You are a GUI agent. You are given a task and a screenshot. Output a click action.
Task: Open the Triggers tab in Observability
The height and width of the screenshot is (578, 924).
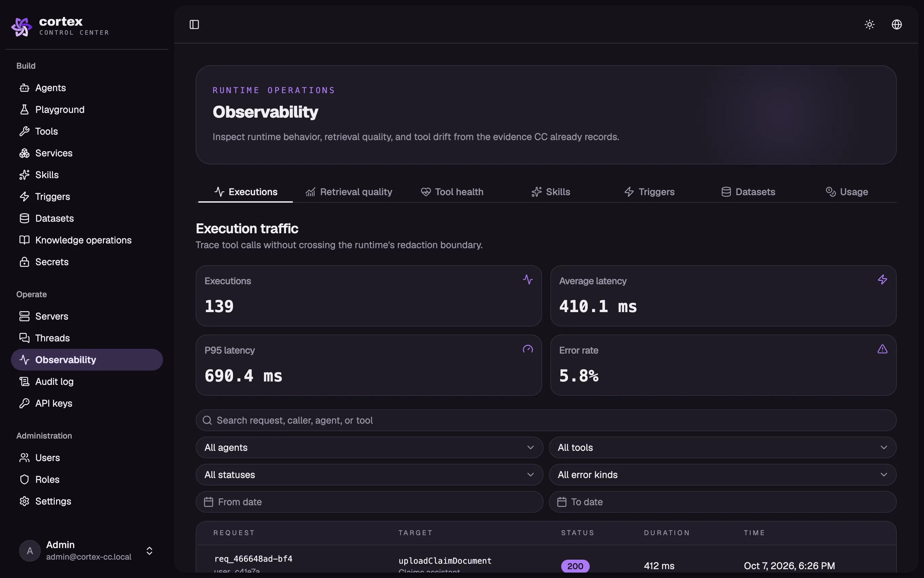coord(650,192)
